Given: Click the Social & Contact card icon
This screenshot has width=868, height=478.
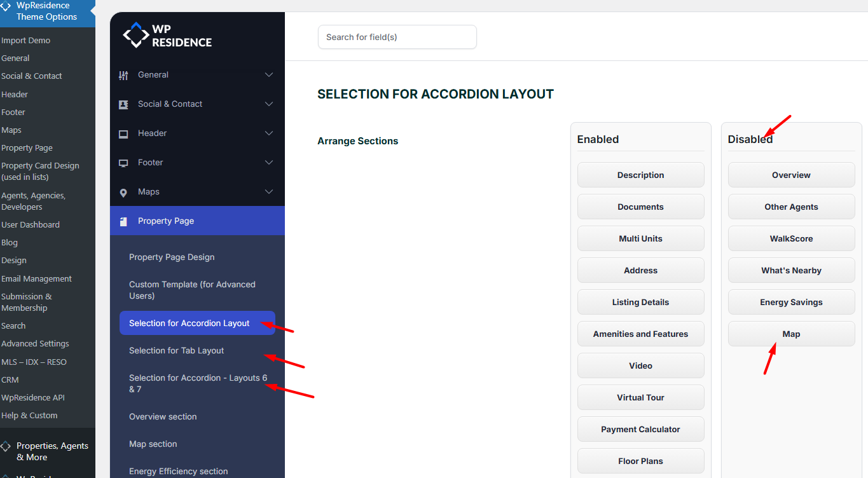Looking at the screenshot, I should (x=123, y=104).
